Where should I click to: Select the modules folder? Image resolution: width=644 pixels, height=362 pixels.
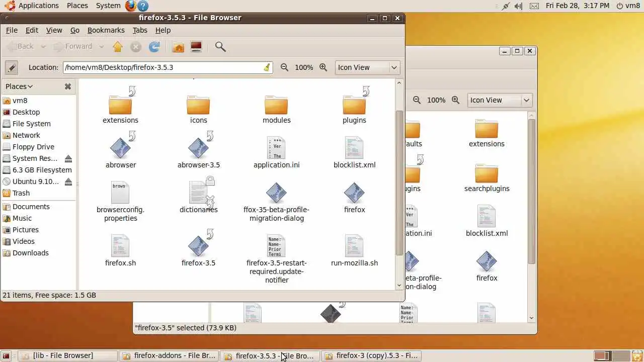point(276,105)
